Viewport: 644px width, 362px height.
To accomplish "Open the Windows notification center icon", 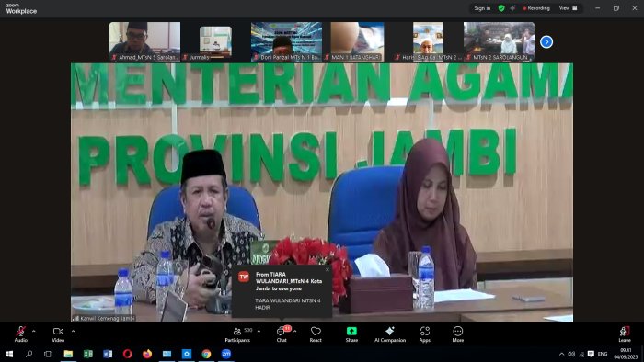I will pos(591,354).
